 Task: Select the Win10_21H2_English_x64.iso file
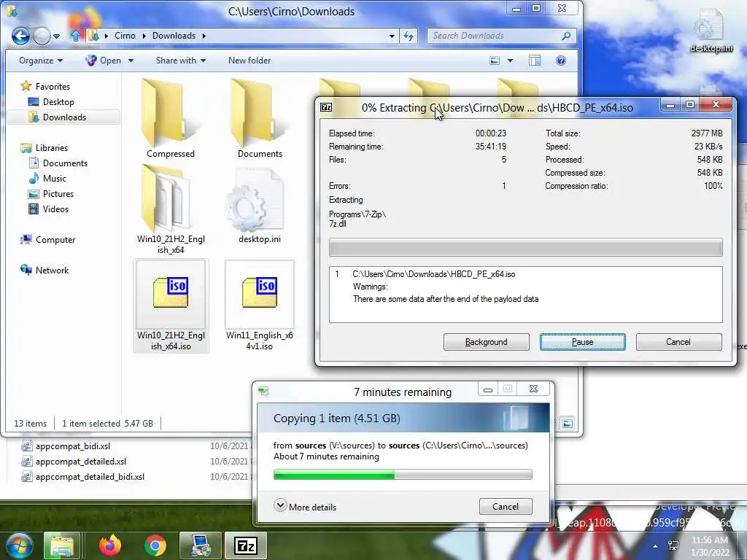coord(171,306)
